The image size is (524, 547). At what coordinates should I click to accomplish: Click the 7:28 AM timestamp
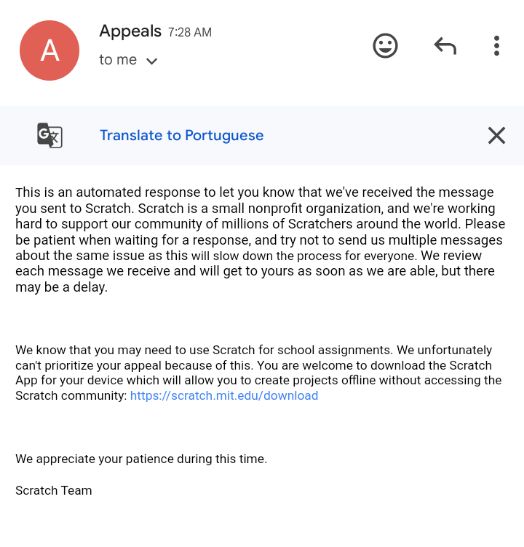point(189,32)
